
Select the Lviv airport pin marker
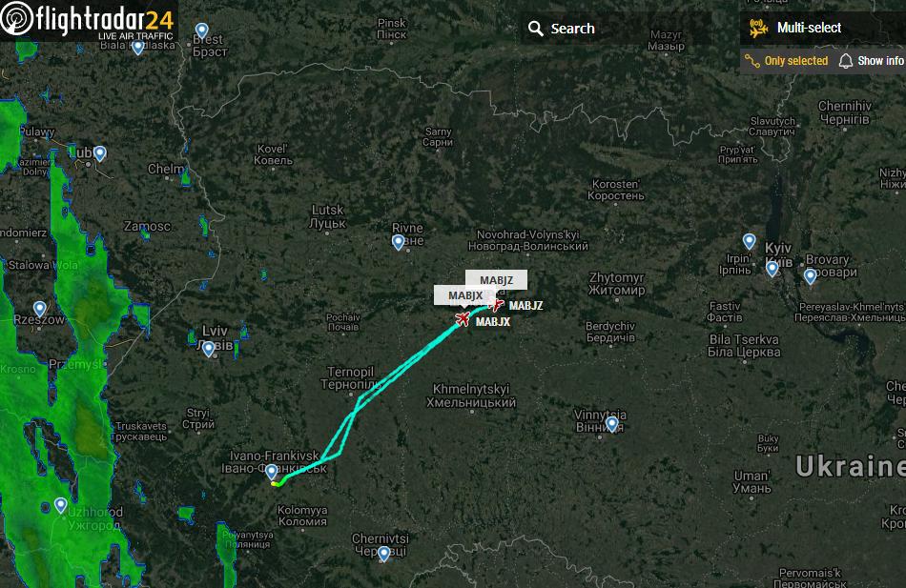pyautogui.click(x=209, y=348)
